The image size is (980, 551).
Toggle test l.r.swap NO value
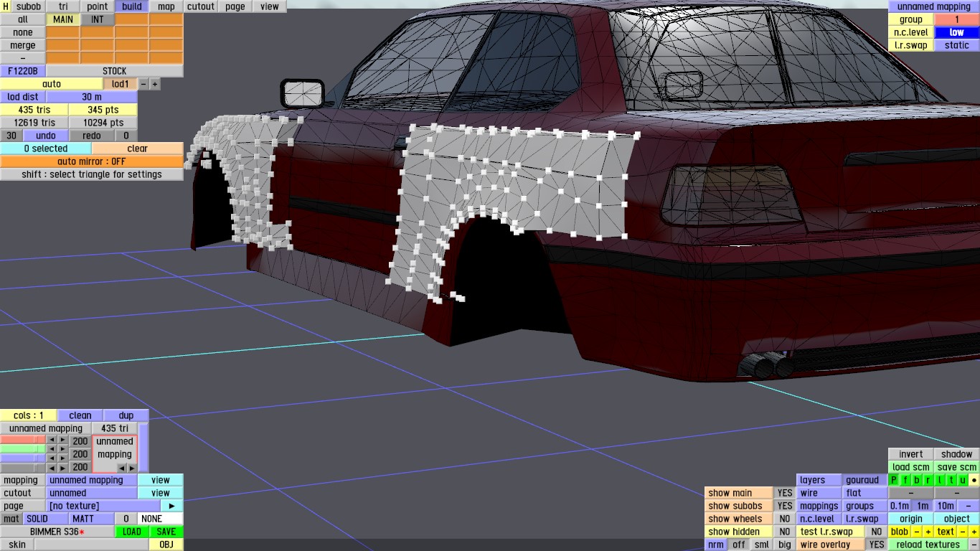coord(877,532)
